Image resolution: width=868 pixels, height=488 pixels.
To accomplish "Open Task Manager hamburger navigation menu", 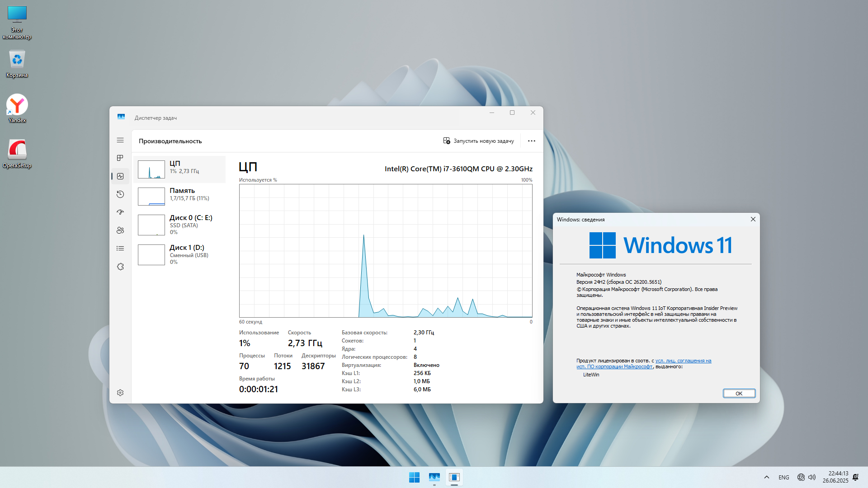I will click(x=120, y=140).
